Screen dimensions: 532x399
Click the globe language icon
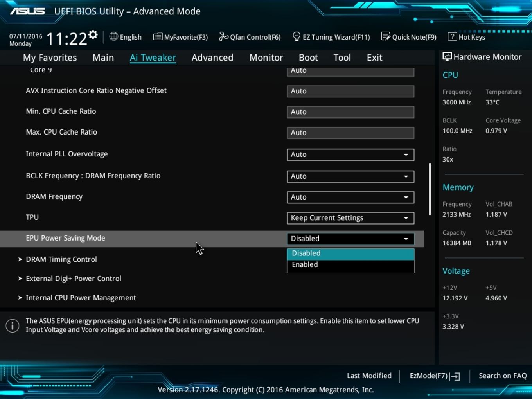click(113, 36)
